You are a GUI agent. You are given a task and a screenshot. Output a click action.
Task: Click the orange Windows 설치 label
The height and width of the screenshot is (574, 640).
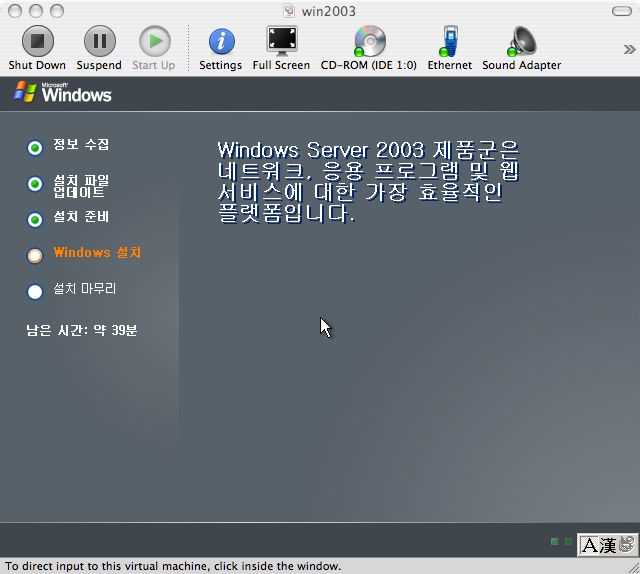(x=97, y=252)
